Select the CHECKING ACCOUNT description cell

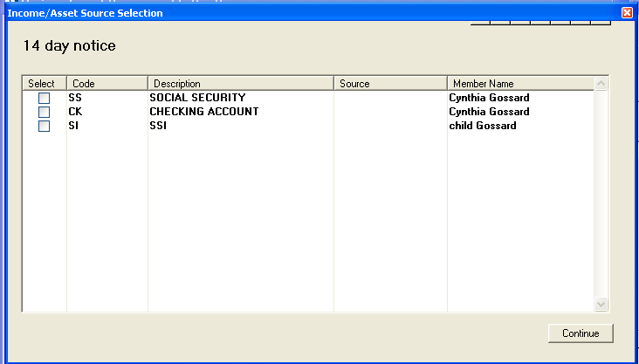point(203,112)
